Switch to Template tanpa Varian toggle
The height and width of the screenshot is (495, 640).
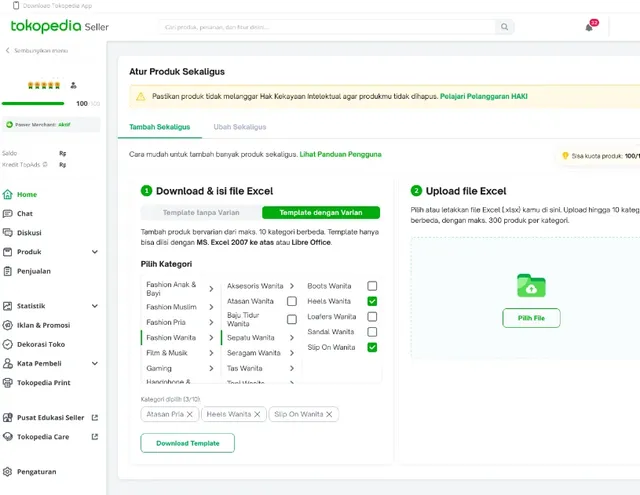(x=201, y=213)
